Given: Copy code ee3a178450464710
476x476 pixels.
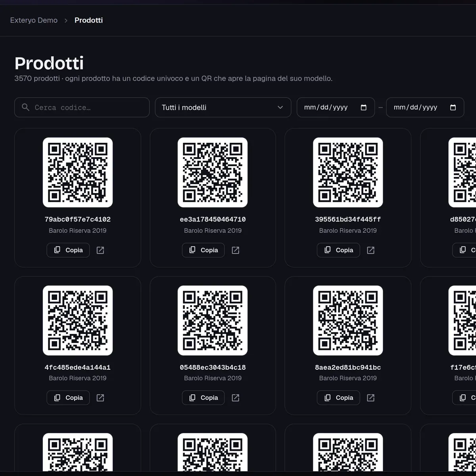Looking at the screenshot, I should point(203,250).
